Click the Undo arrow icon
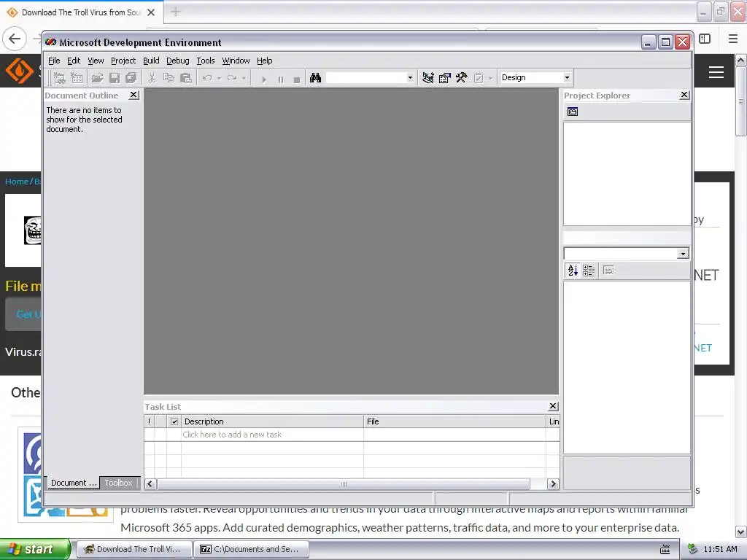Screen dimensions: 747x560 (x=207, y=78)
